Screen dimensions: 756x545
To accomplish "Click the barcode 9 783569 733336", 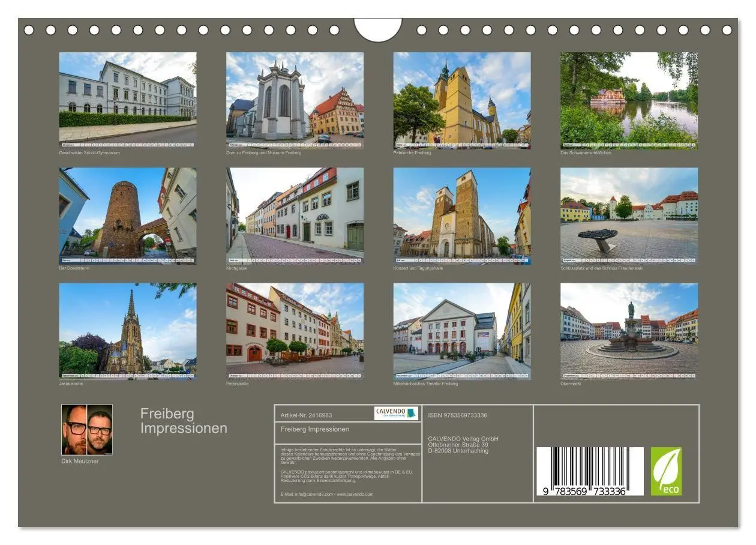I will pyautogui.click(x=590, y=471).
